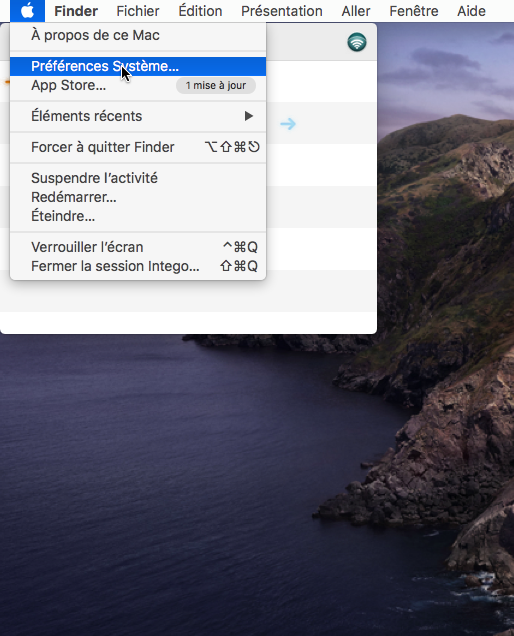Click the blue right arrow in the window
The height and width of the screenshot is (636, 514).
(288, 124)
